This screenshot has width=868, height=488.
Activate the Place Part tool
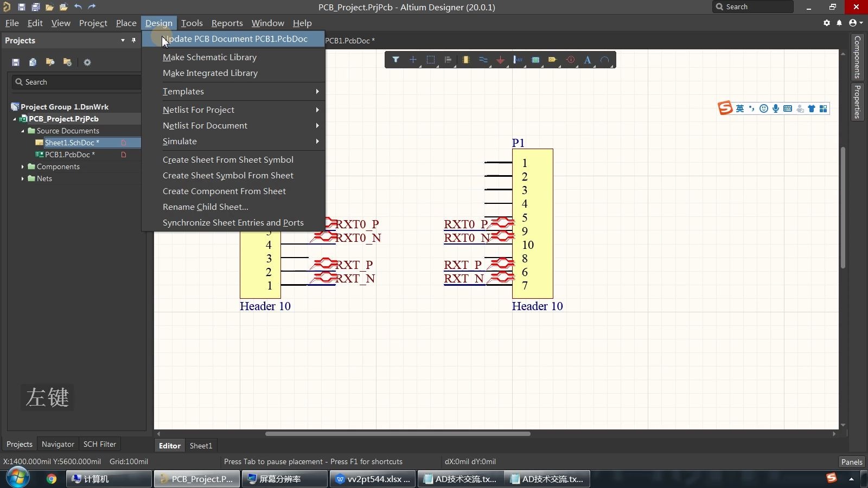(466, 60)
